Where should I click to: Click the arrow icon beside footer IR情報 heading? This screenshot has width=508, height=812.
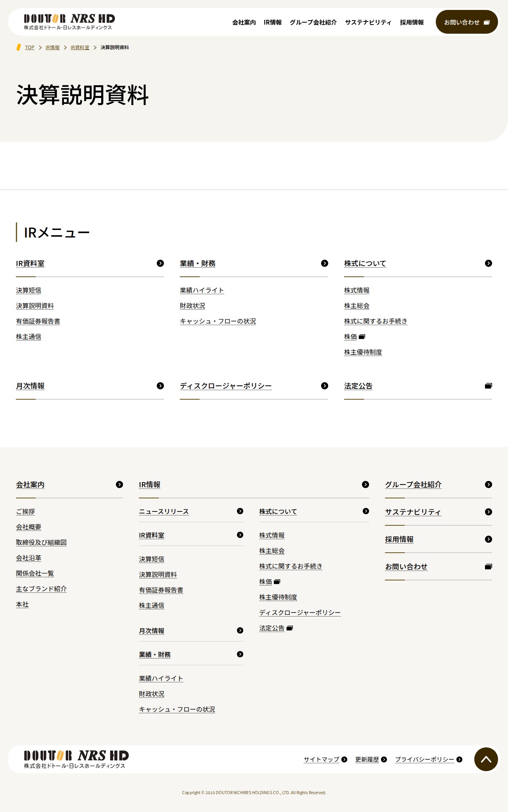(x=366, y=485)
